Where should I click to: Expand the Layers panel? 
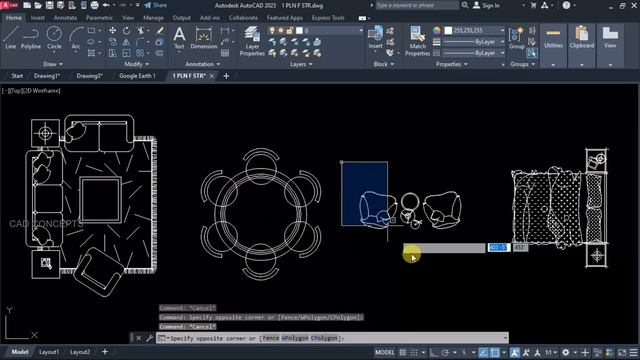[x=301, y=64]
